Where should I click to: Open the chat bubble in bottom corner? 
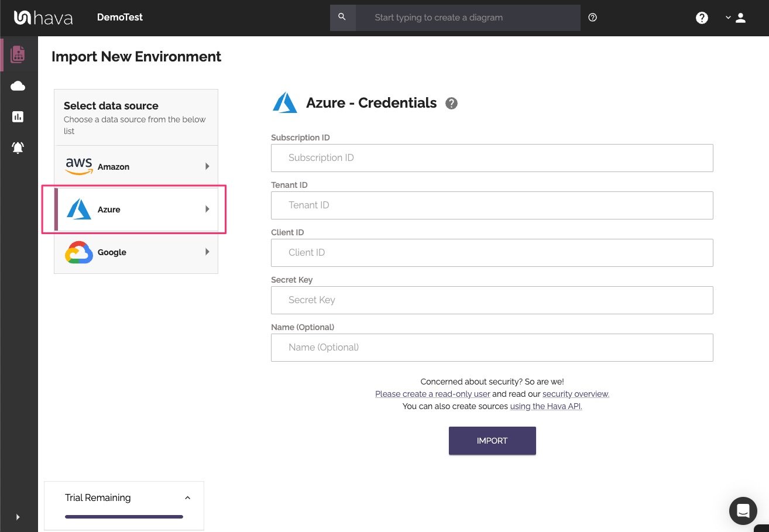click(x=743, y=511)
